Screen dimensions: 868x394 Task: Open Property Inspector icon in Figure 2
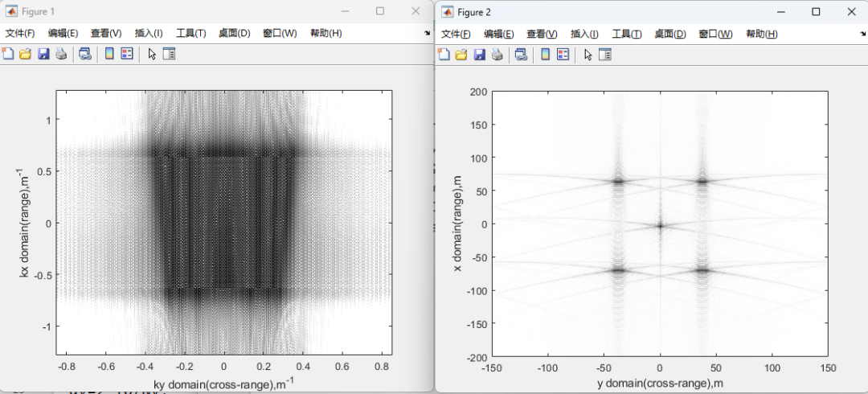click(605, 54)
